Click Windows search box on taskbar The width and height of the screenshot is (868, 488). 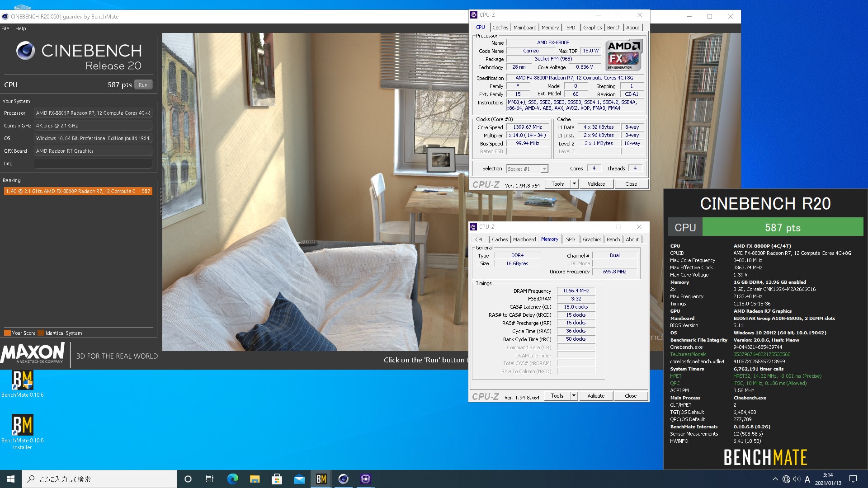99,479
